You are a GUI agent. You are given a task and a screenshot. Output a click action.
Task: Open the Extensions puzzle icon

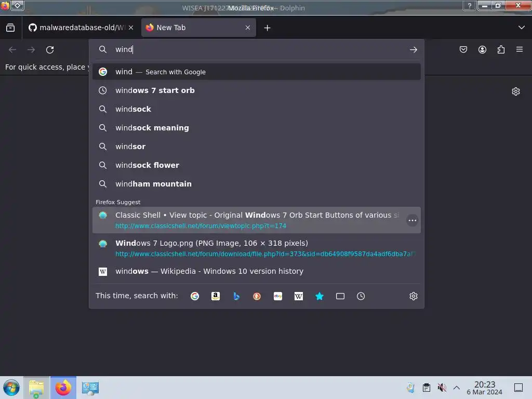(x=501, y=50)
